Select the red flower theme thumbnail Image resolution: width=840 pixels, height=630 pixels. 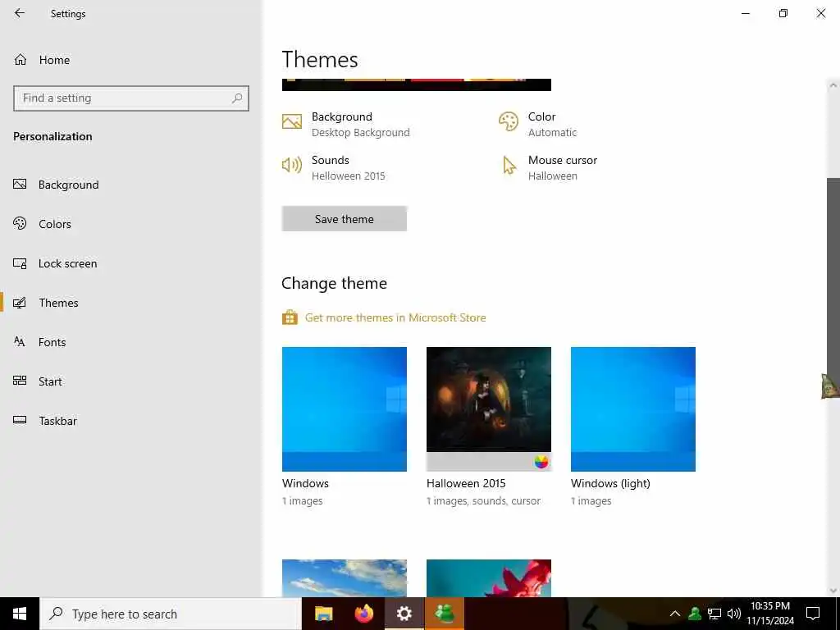point(489,578)
